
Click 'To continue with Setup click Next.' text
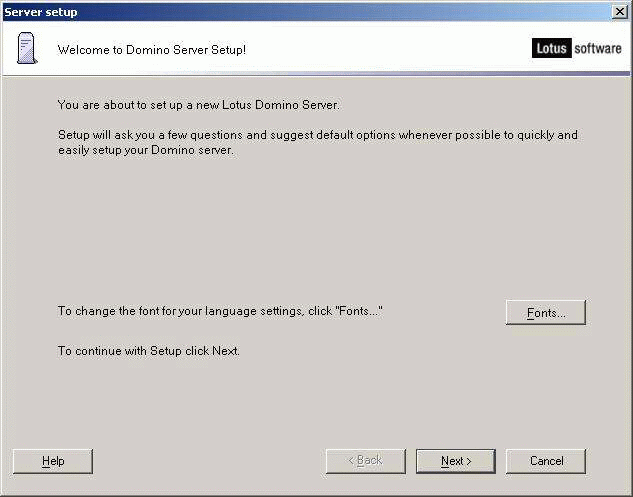point(149,351)
